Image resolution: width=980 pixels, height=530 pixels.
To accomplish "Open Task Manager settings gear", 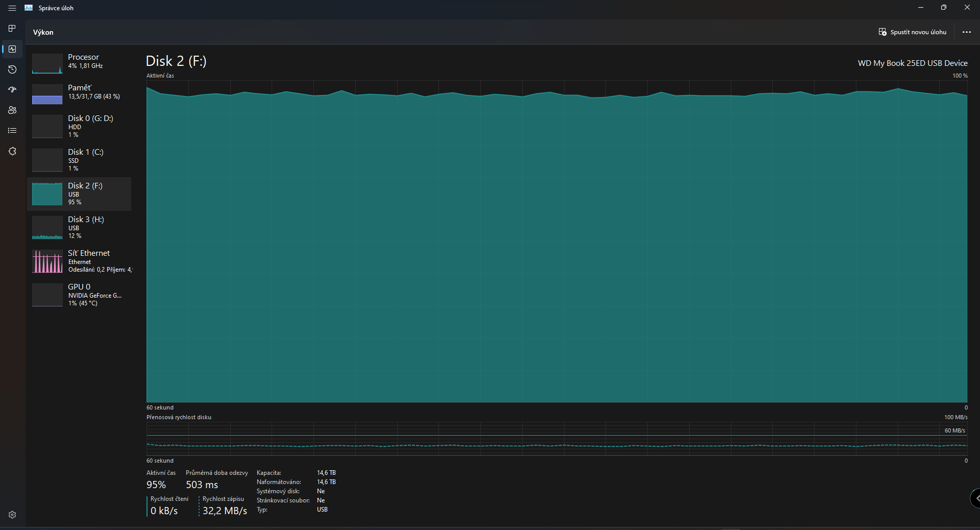I will 12,515.
